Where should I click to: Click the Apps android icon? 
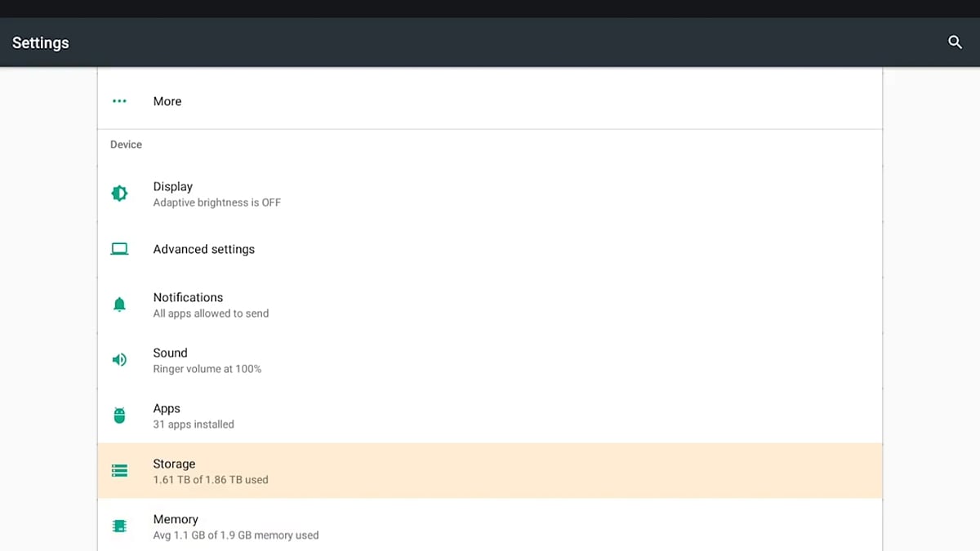coord(119,415)
